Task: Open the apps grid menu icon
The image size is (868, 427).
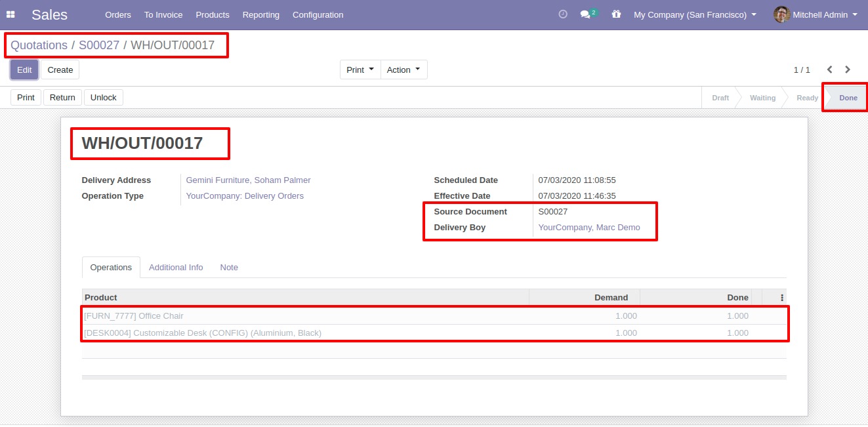Action: tap(10, 14)
